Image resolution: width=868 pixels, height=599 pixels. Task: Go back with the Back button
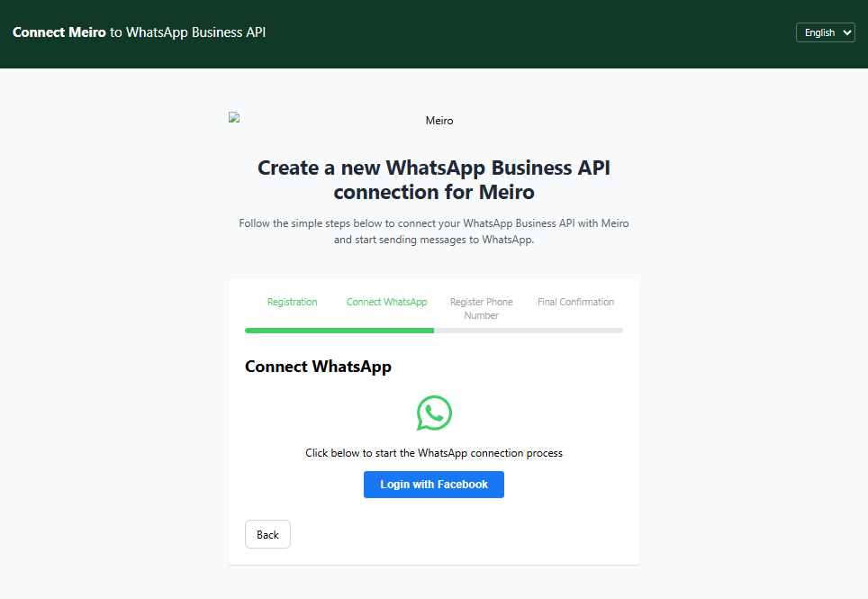click(x=268, y=534)
